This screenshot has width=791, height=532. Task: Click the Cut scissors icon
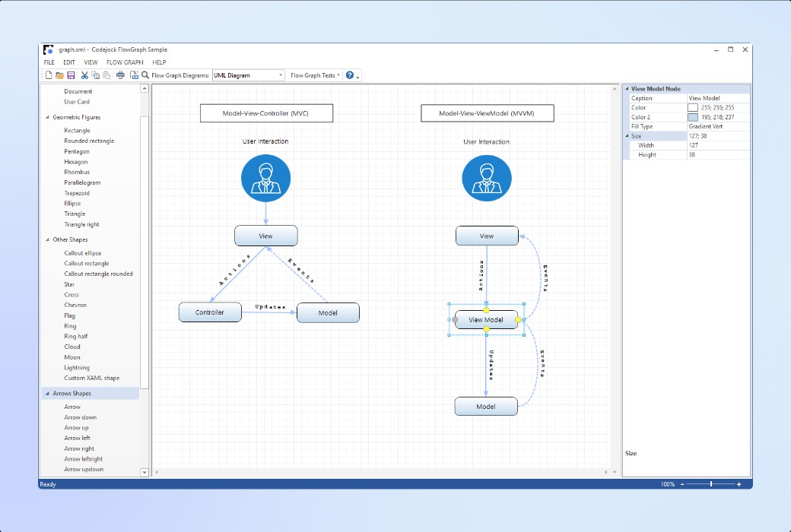[84, 75]
